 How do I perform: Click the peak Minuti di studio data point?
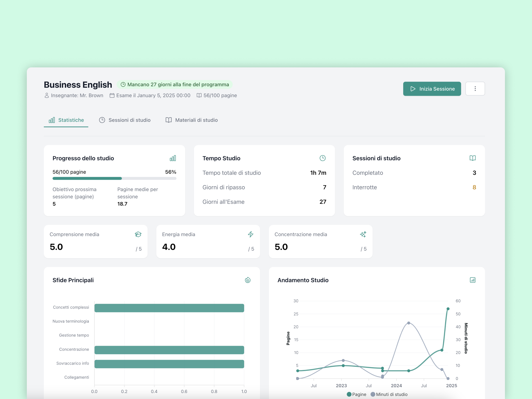pos(409,323)
